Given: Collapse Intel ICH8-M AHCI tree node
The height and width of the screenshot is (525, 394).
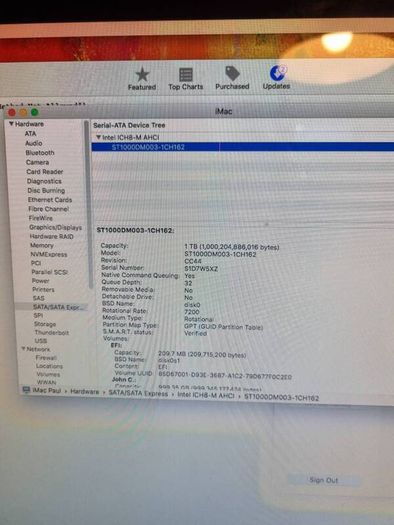Looking at the screenshot, I should click(98, 137).
